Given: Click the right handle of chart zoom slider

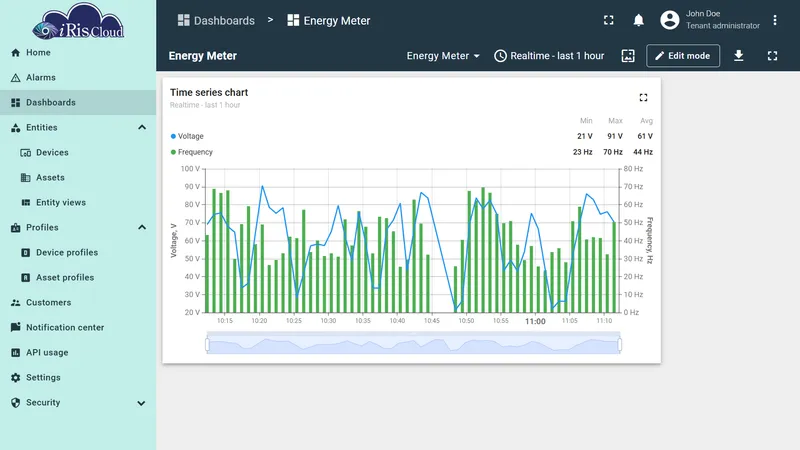Looking at the screenshot, I should (x=619, y=345).
